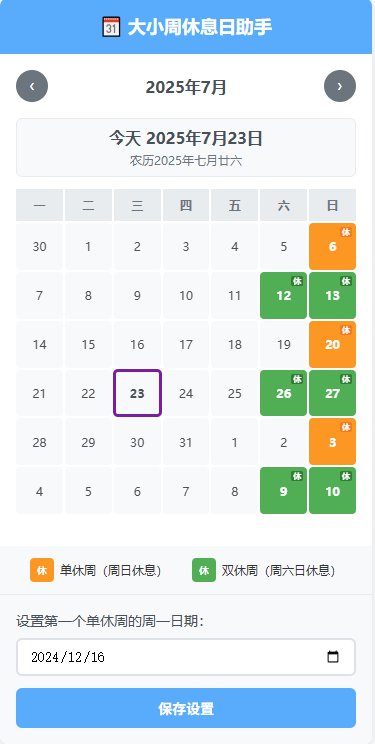
Task: Select green rest day August 9
Action: tap(283, 491)
